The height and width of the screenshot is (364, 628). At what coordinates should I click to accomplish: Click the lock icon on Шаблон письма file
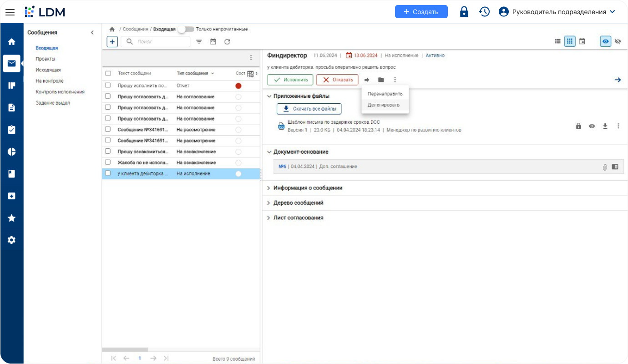[578, 126]
